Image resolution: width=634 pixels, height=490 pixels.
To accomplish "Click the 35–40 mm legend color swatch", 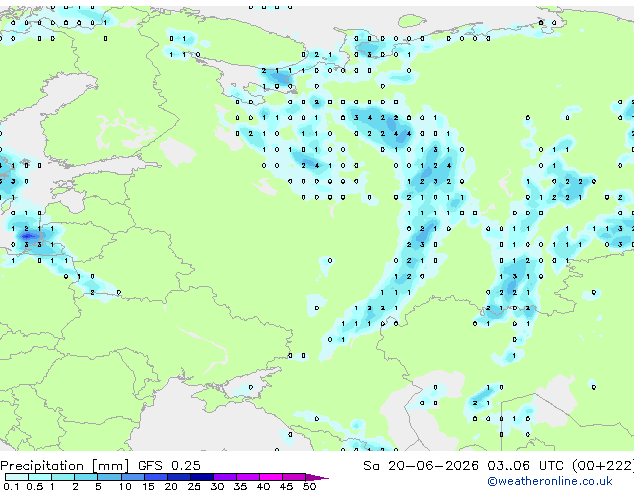I will click(247, 477).
